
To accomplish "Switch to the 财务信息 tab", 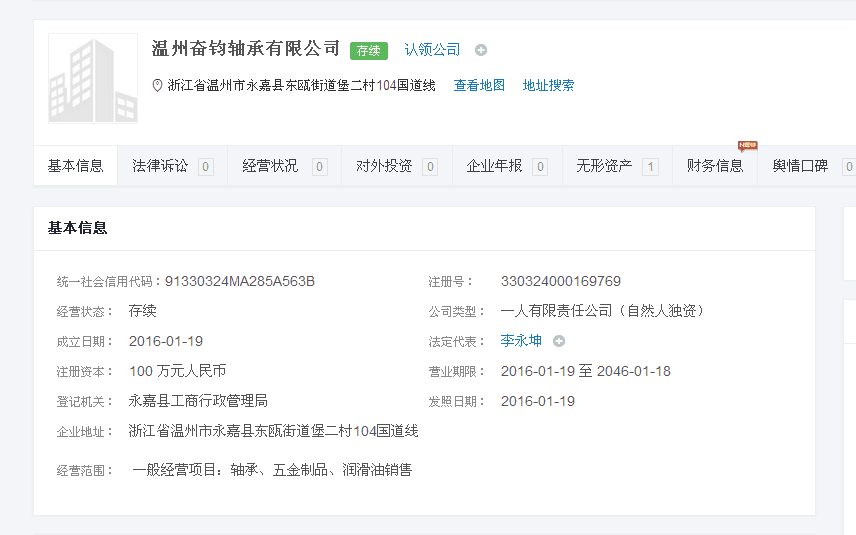I will [x=715, y=166].
